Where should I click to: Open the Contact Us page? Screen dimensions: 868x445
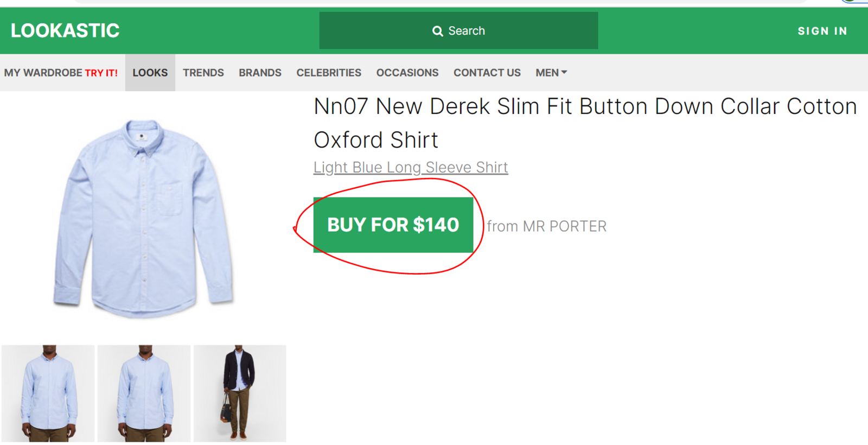[487, 73]
